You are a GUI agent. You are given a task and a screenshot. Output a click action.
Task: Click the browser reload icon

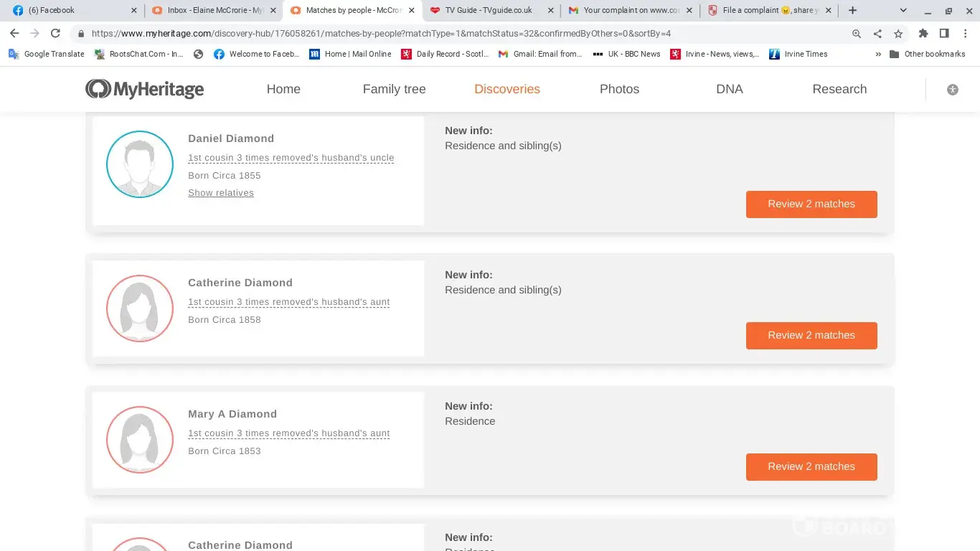coord(55,34)
